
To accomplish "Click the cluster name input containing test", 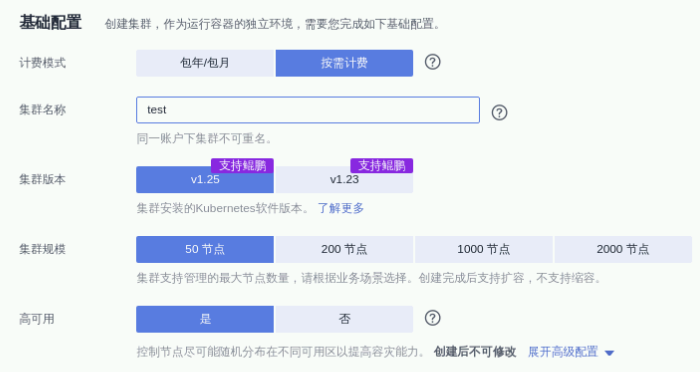I will (x=308, y=110).
